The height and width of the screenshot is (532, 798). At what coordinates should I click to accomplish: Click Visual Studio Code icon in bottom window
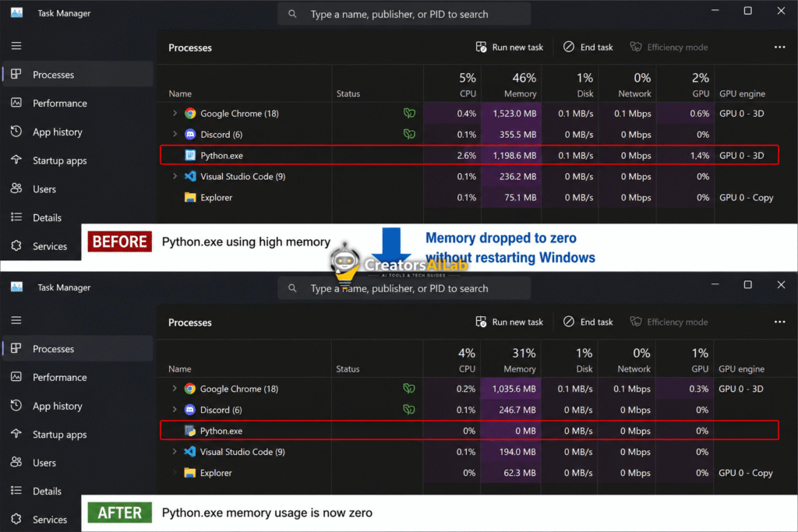click(190, 452)
